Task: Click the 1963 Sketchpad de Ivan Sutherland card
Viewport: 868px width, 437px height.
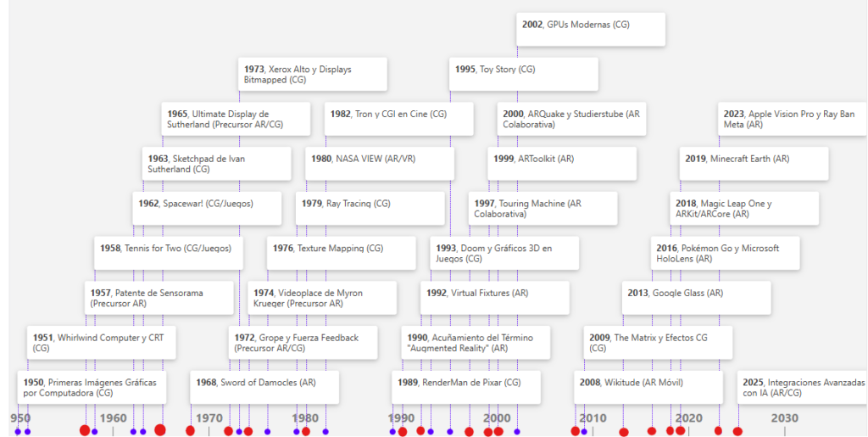Action: click(x=216, y=164)
